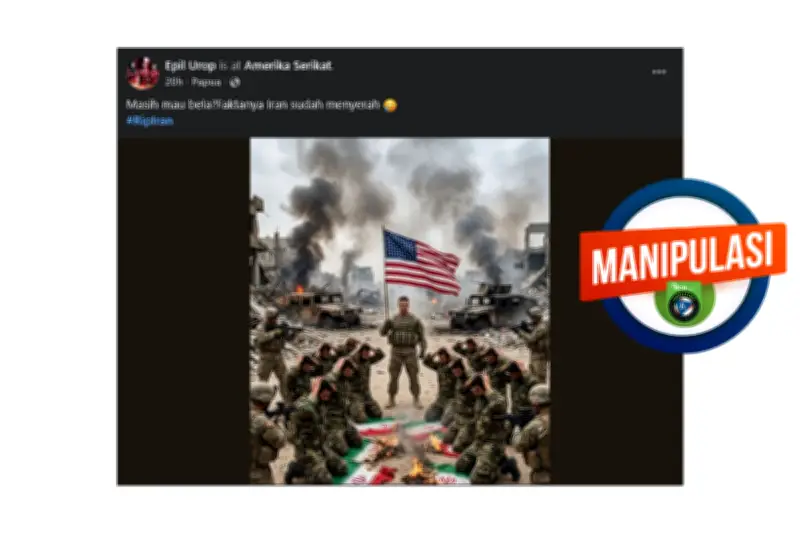The image size is (800, 533).
Task: Click the post caption text about Iran
Action: 253,105
